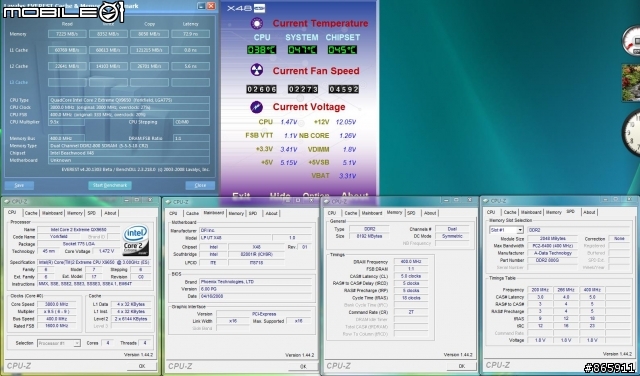Switch to Cache tab in CPU-Z Processor window
The width and height of the screenshot is (640, 376).
click(31, 213)
